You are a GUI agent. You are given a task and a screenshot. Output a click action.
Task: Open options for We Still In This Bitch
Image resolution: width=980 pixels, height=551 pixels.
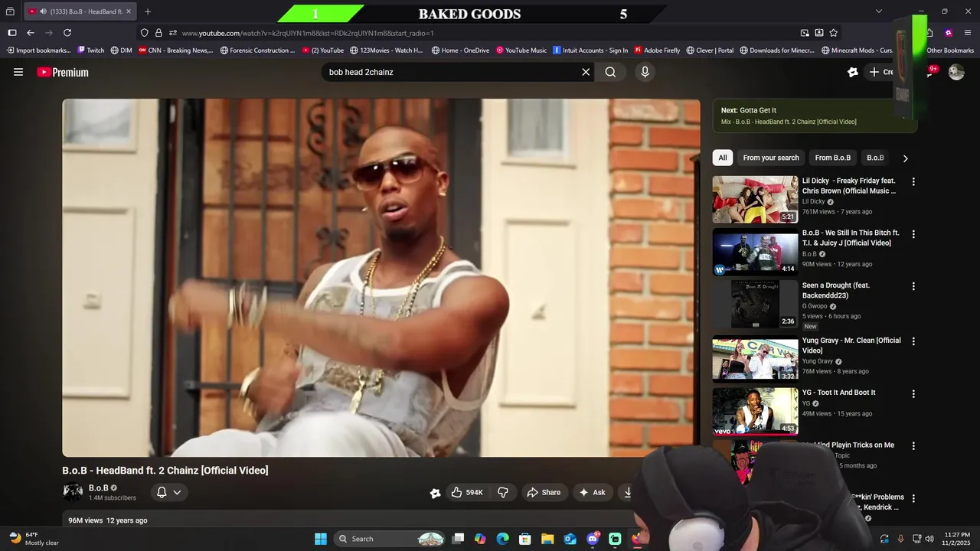[913, 234]
